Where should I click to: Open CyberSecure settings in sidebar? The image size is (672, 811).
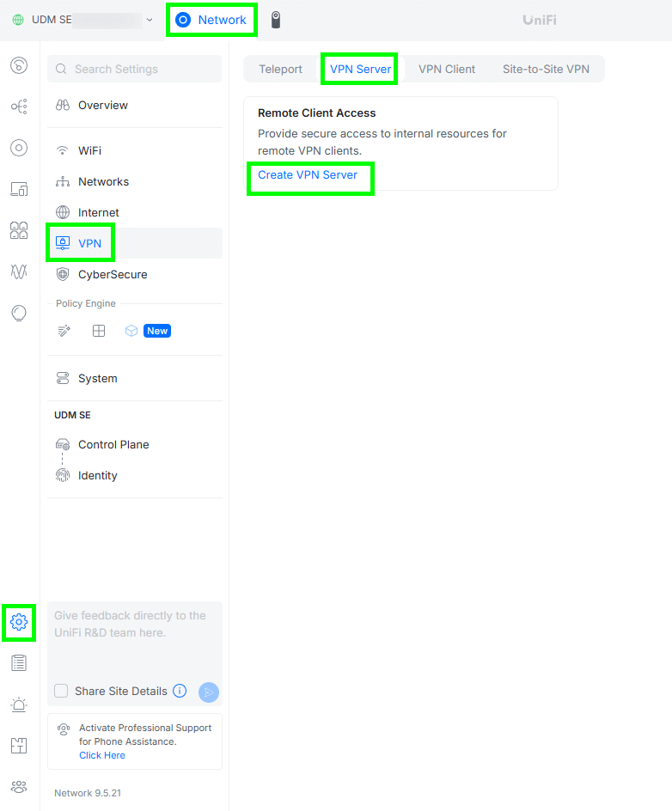click(x=113, y=275)
